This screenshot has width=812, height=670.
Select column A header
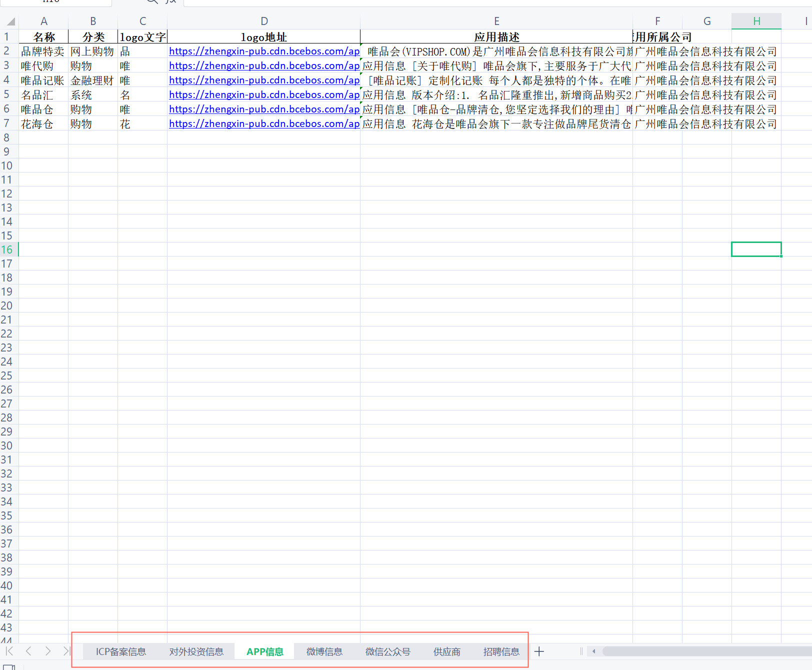coord(43,21)
